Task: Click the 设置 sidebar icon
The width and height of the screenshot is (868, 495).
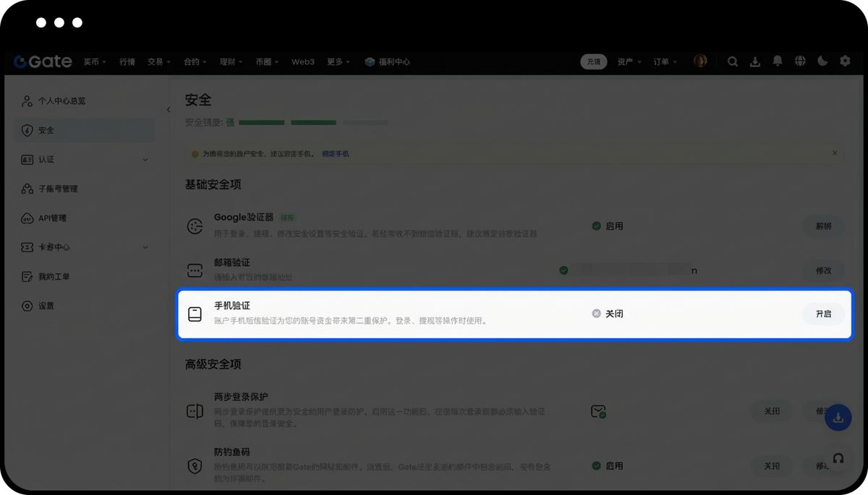Action: [27, 306]
